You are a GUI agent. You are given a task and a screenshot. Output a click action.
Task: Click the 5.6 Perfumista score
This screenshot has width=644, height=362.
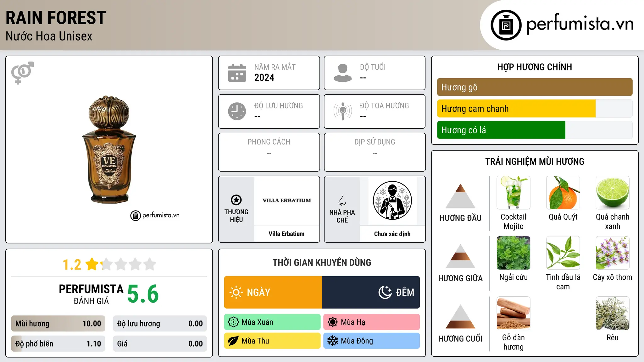[143, 294]
